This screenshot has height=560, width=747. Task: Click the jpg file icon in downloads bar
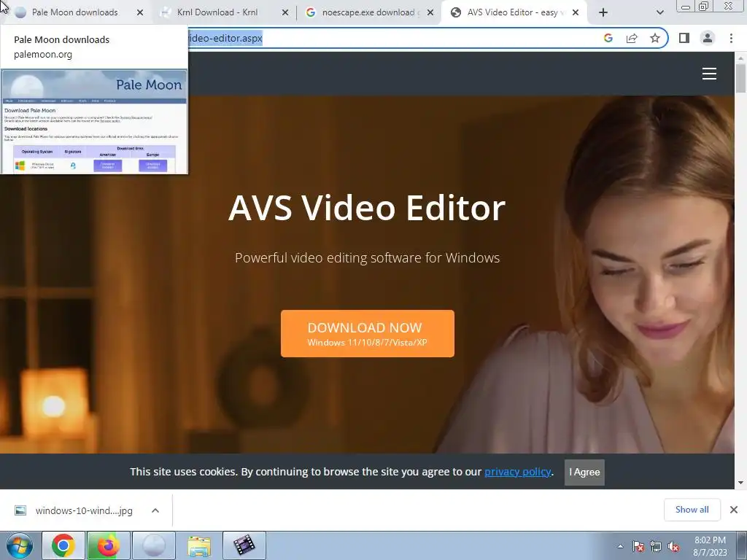point(20,510)
